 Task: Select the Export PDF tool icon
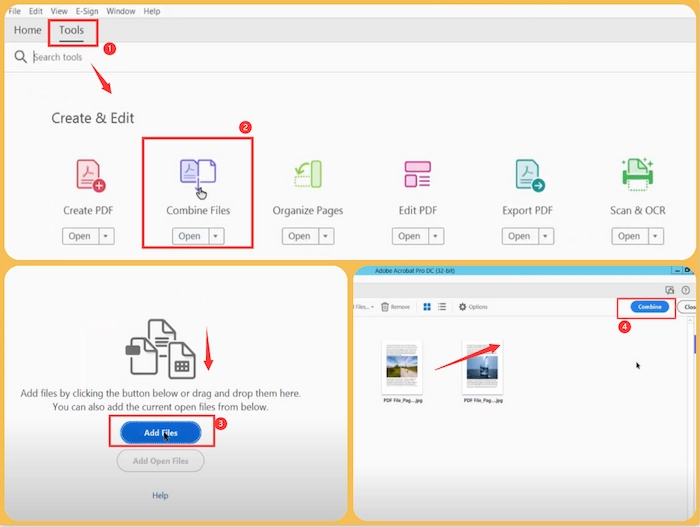tap(528, 175)
